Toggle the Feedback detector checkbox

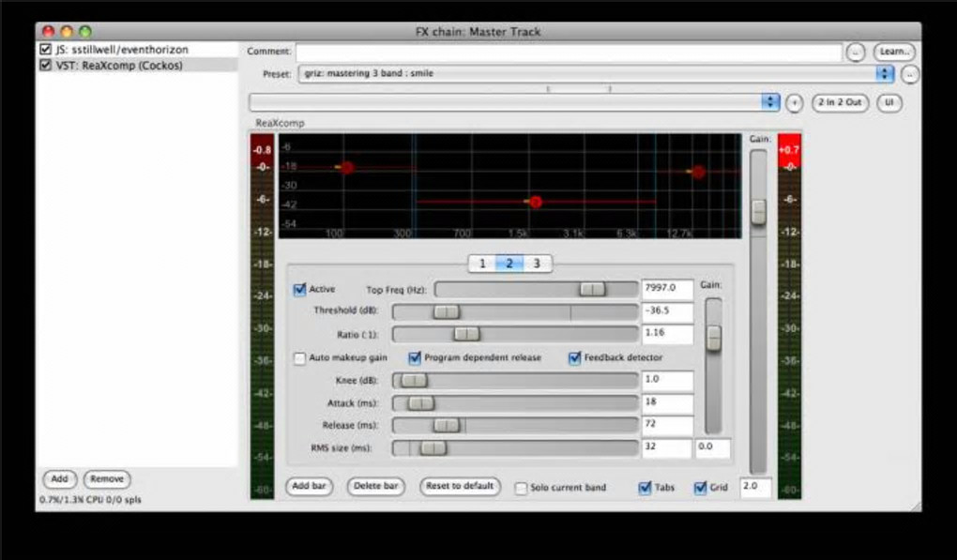pos(574,358)
